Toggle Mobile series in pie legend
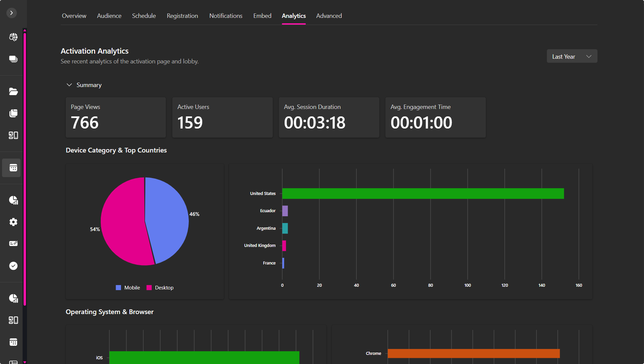Screen dimensions: 644x364 [128, 288]
